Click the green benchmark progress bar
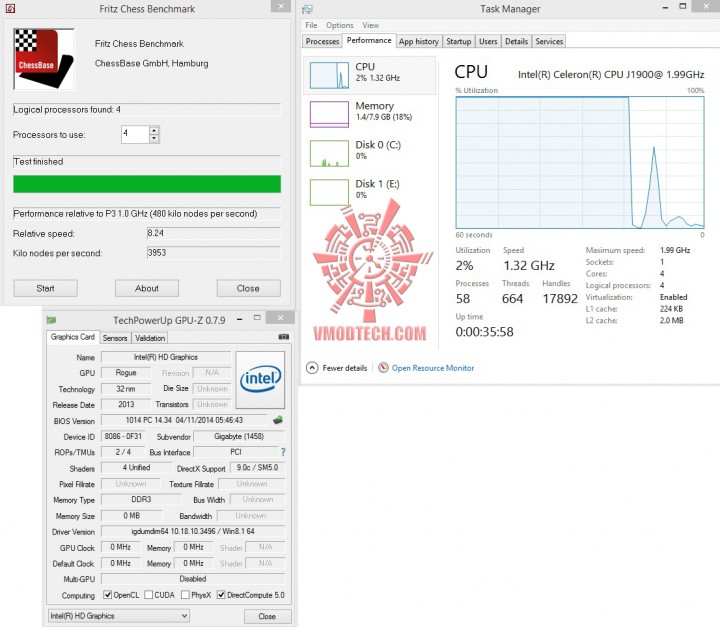This screenshot has width=720, height=627. coord(147,184)
